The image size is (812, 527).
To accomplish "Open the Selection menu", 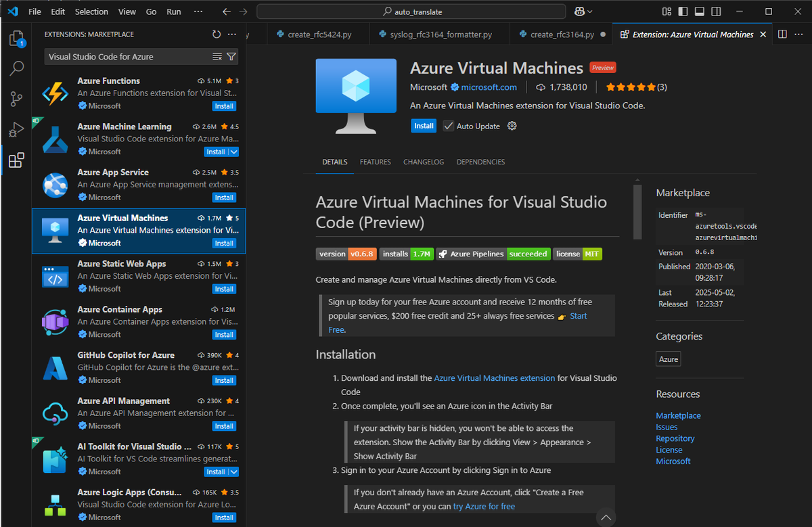I will [x=91, y=12].
